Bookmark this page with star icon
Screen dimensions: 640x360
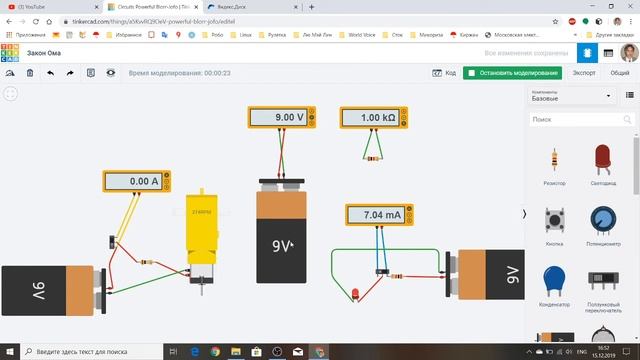(555, 22)
